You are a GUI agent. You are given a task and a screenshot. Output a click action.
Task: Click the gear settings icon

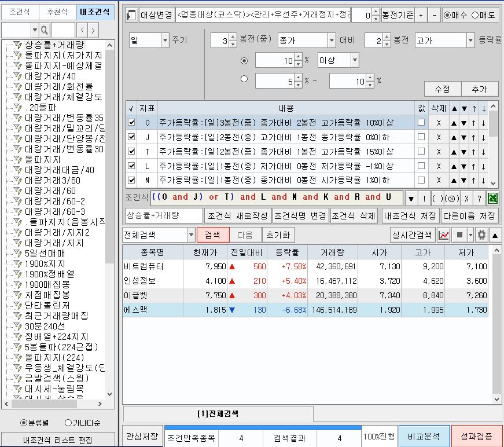pos(481,235)
